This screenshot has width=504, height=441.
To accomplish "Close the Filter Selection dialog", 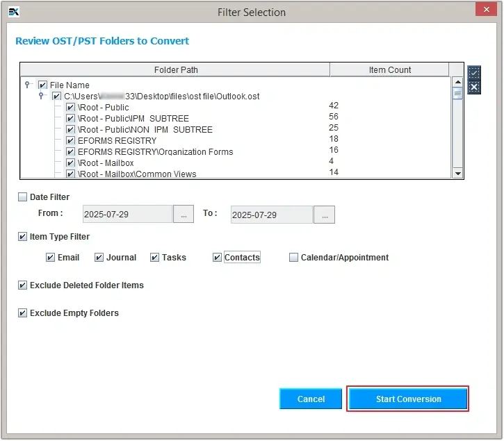I will 483,10.
